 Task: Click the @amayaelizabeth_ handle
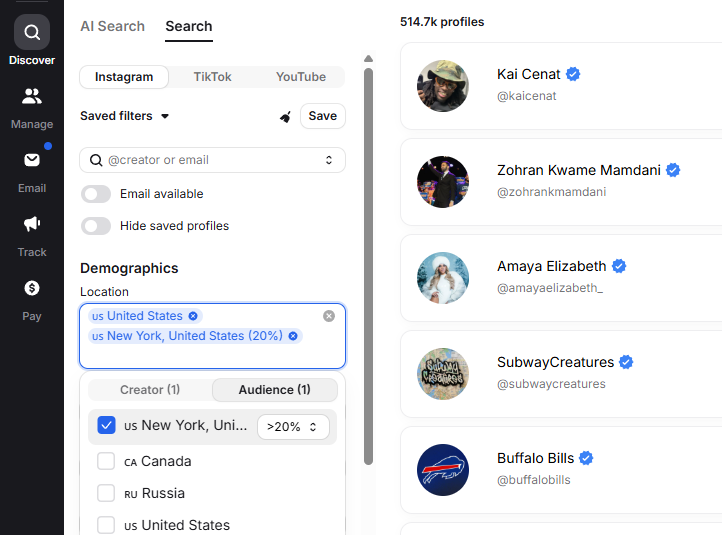click(x=550, y=288)
